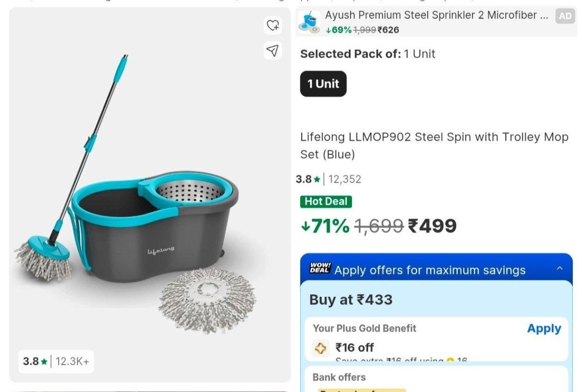Select the 1 Unit pack option
Screen dimensions: 582x392
coord(323,84)
